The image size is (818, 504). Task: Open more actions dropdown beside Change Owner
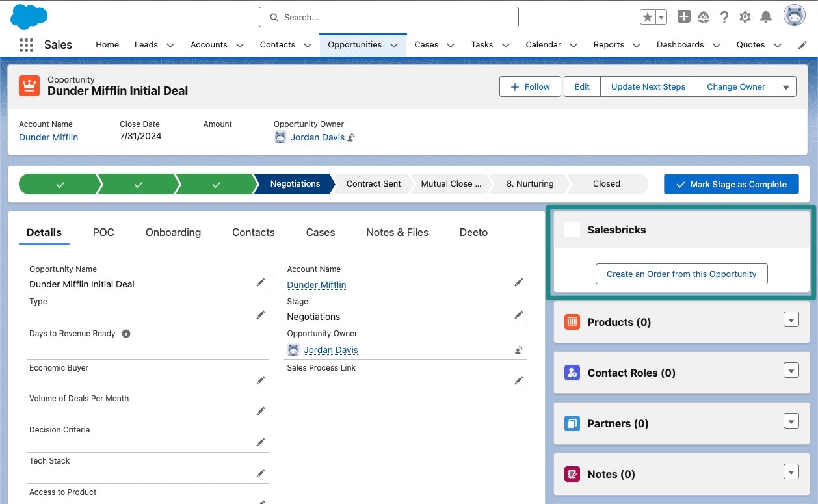tap(786, 87)
